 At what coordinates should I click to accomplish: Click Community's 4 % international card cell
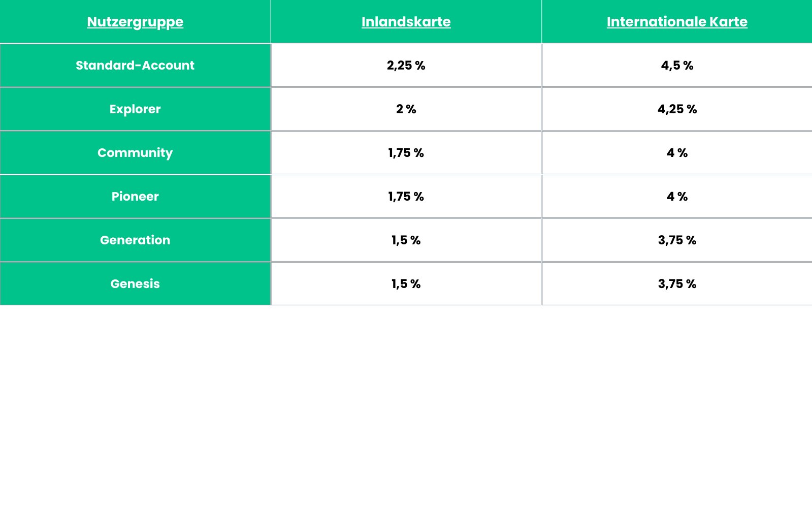[x=677, y=153]
